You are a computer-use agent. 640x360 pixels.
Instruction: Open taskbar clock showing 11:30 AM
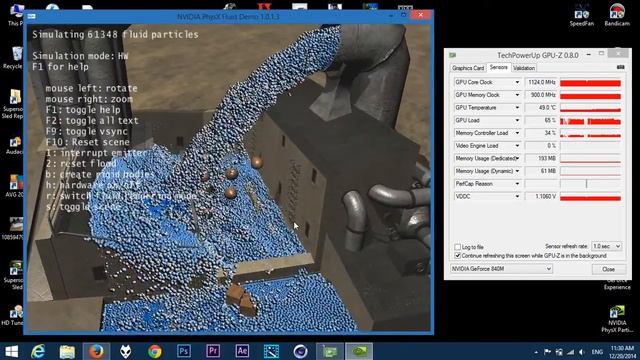point(622,352)
